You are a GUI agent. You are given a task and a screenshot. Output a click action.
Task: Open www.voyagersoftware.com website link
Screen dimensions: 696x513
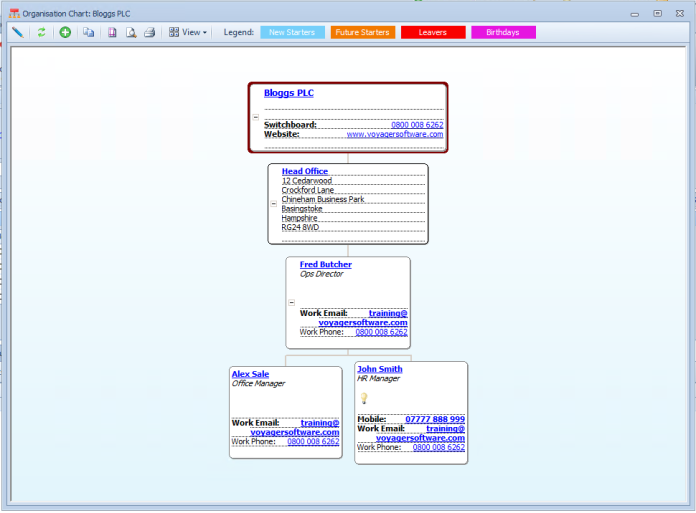click(394, 134)
